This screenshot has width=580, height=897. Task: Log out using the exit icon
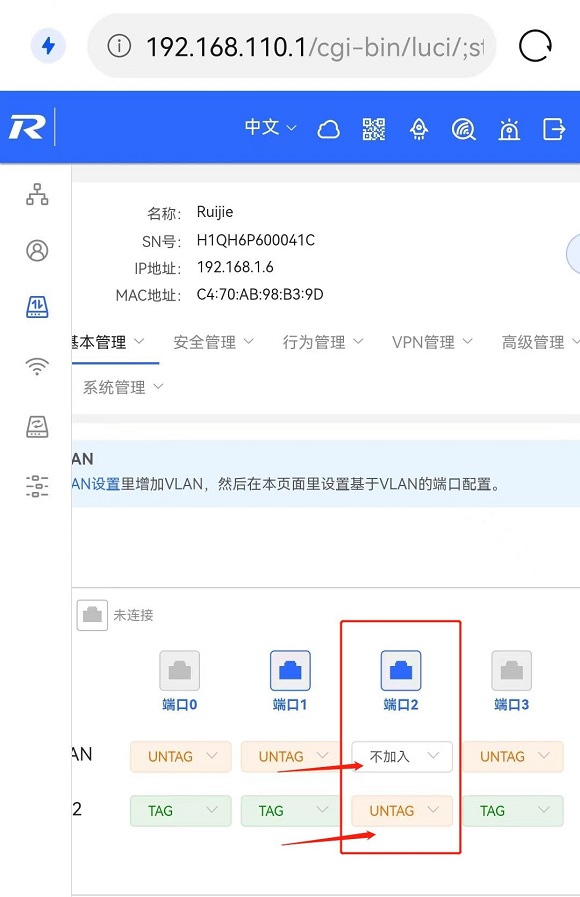tap(554, 129)
